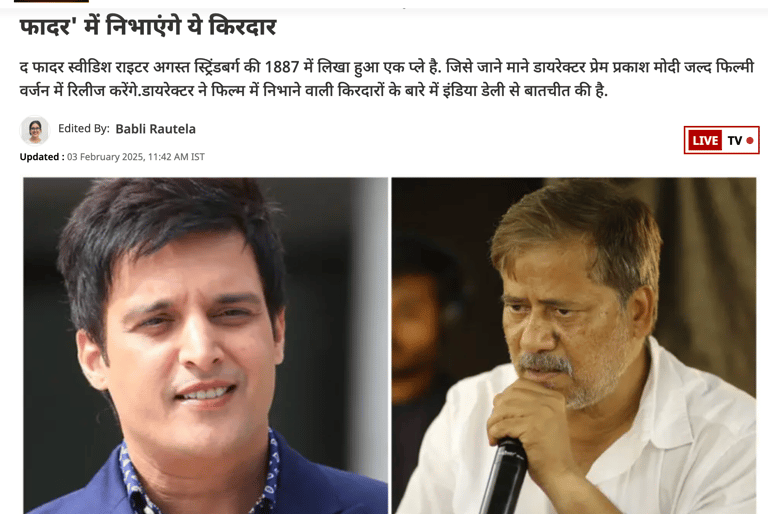
Task: Click the bold 'Updated :' label
Action: 42,157
